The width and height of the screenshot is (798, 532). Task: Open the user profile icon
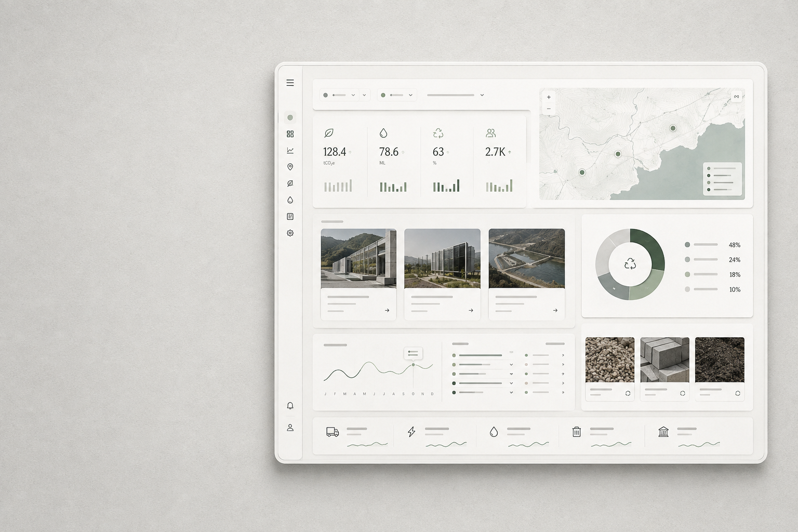290,428
